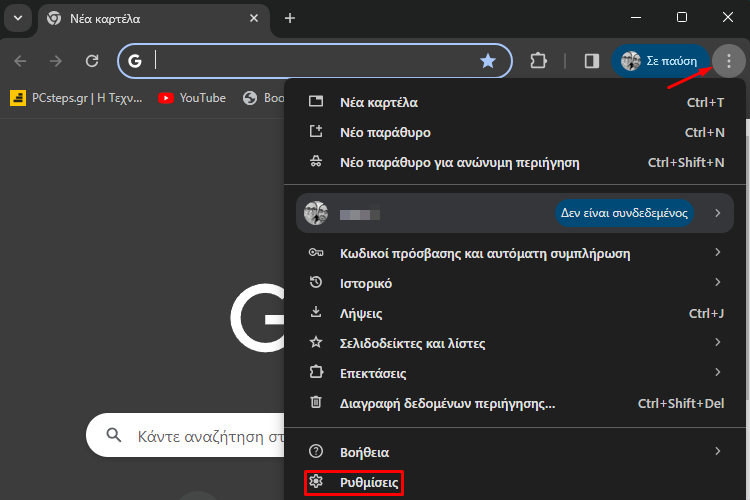This screenshot has width=750, height=500.
Task: Go forward with the forward arrow
Action: point(56,61)
